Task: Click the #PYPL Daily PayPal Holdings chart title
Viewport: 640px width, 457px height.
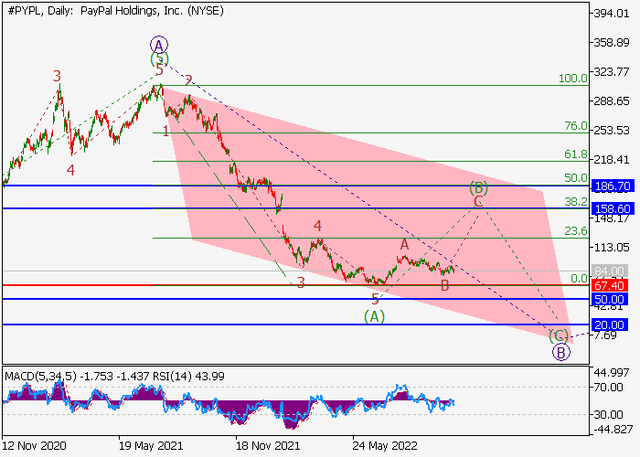Action: 116,11
